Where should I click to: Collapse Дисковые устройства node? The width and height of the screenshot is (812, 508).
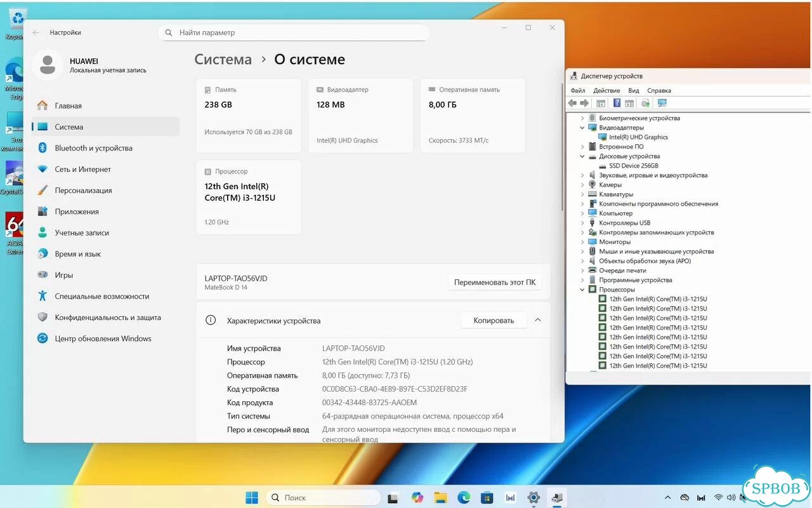[x=583, y=156]
